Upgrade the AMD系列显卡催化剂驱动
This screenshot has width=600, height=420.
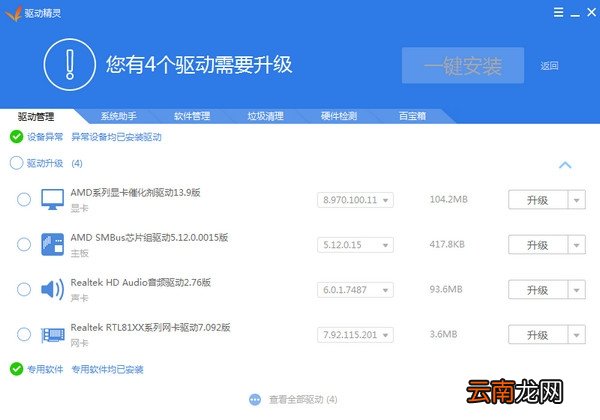click(538, 200)
